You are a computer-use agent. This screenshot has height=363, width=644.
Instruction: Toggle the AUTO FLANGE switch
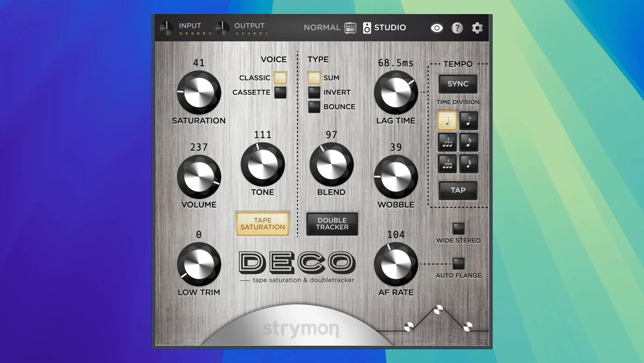[458, 263]
